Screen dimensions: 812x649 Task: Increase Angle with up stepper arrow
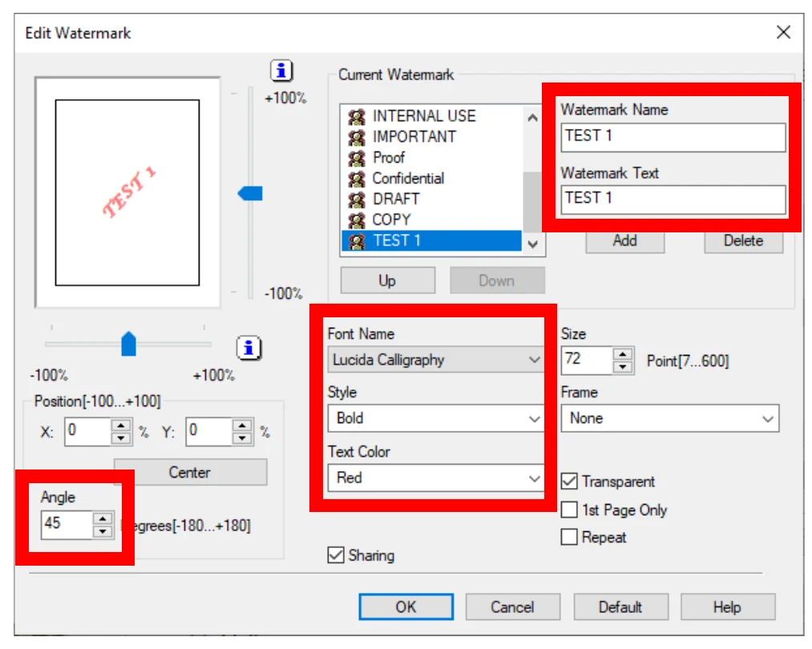pos(103,518)
